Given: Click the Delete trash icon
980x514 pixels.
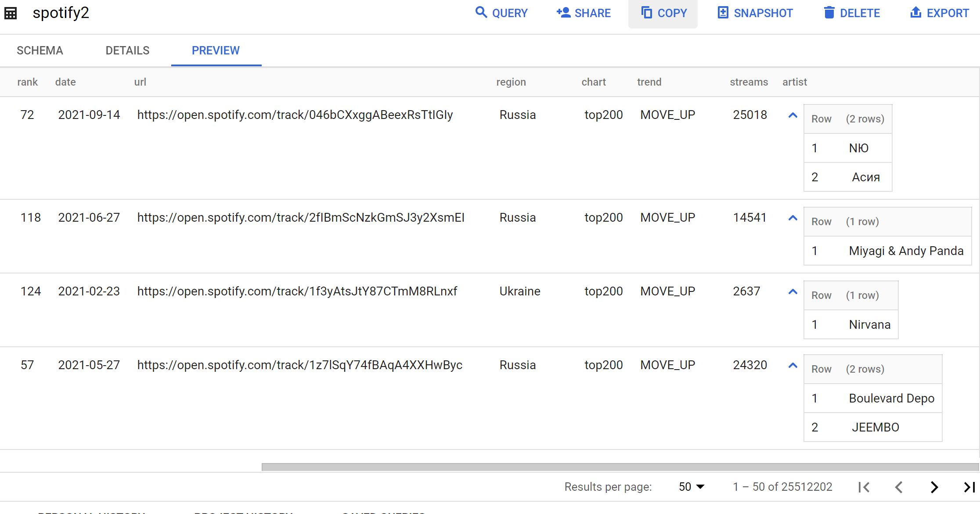Looking at the screenshot, I should (x=829, y=12).
